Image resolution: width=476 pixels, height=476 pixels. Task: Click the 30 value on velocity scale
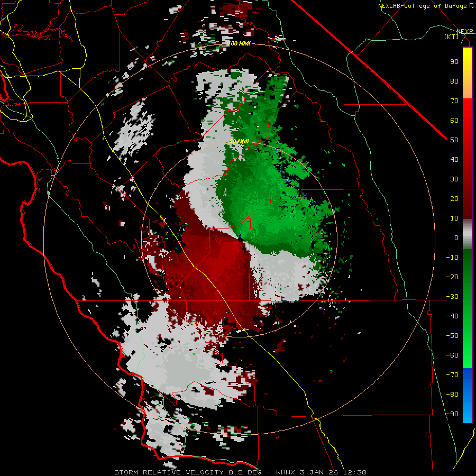454,179
